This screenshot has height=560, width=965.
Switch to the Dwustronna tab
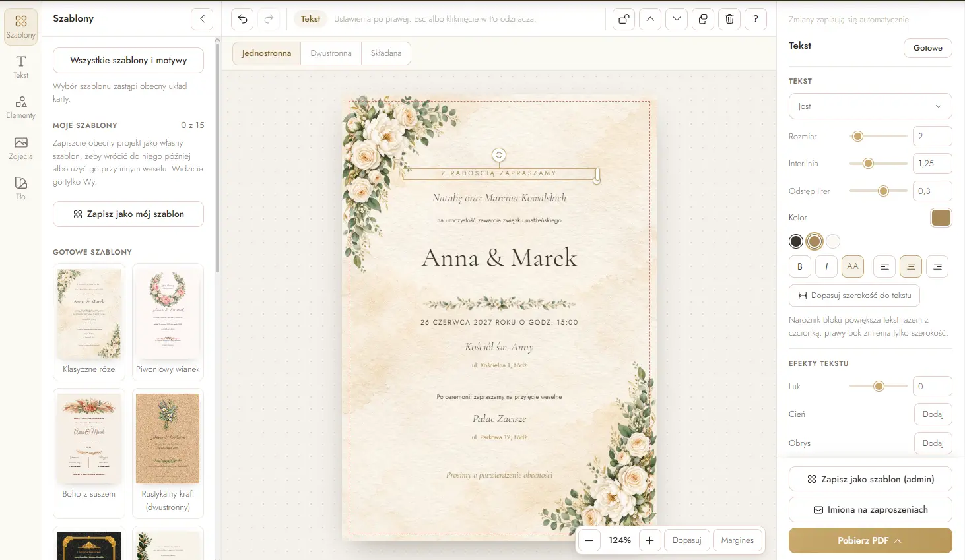pyautogui.click(x=331, y=53)
